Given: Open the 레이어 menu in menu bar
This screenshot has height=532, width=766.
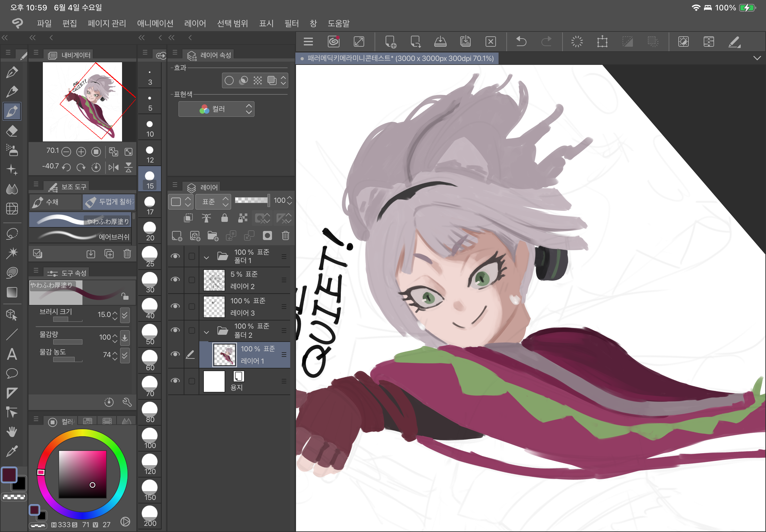Looking at the screenshot, I should (195, 23).
